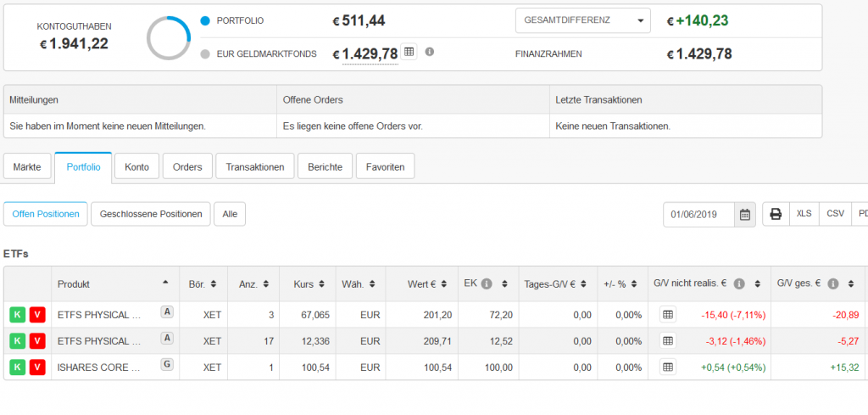The width and height of the screenshot is (868, 415).
Task: Click info icon in EK column header
Action: 487,283
